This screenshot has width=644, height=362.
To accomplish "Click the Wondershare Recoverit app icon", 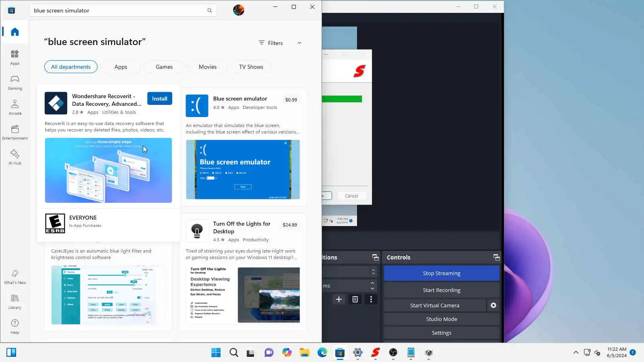I will (x=56, y=103).
